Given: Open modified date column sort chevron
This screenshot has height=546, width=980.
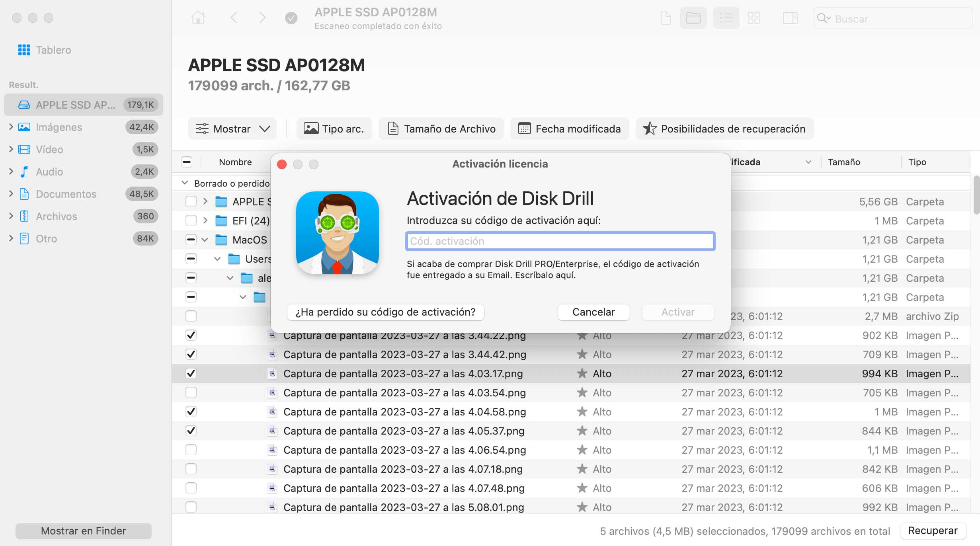Looking at the screenshot, I should (808, 162).
